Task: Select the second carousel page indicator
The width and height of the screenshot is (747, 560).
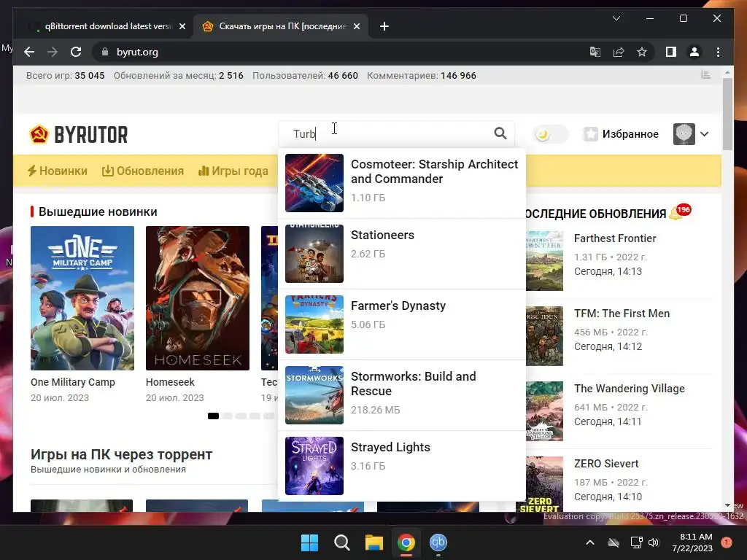Action: click(228, 416)
